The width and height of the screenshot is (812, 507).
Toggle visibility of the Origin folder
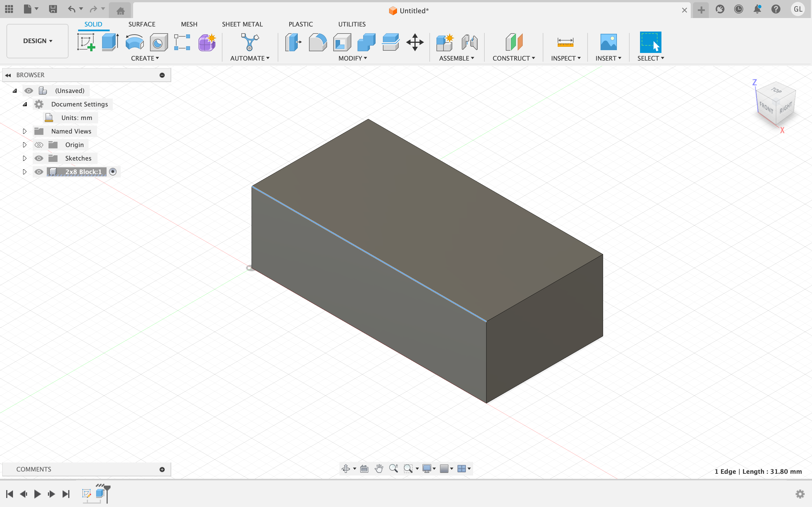coord(39,145)
